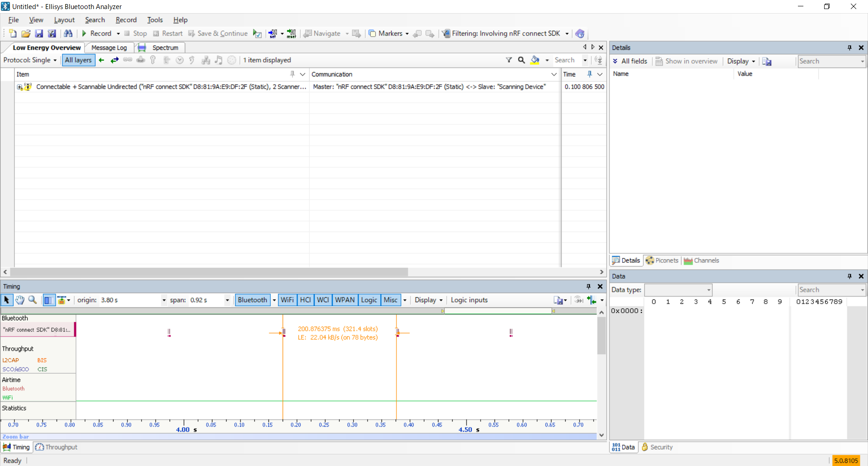
Task: Click the magnifier search icon in overview
Action: (x=521, y=60)
